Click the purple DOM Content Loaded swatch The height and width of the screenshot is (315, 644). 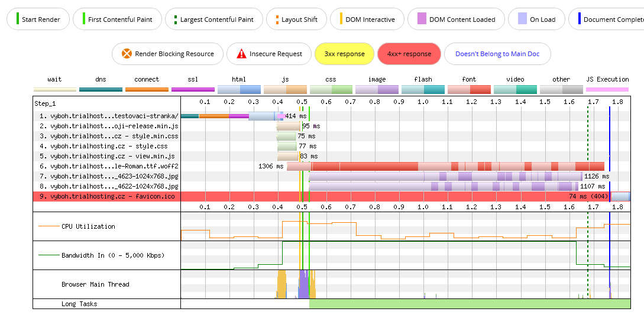point(422,19)
